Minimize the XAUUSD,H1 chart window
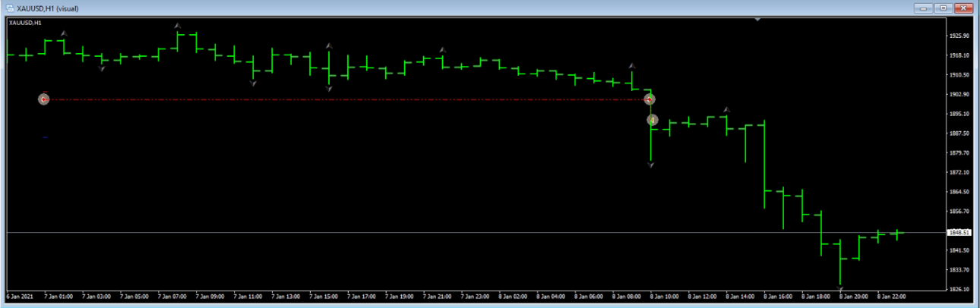The image size is (980, 308). 925,8
